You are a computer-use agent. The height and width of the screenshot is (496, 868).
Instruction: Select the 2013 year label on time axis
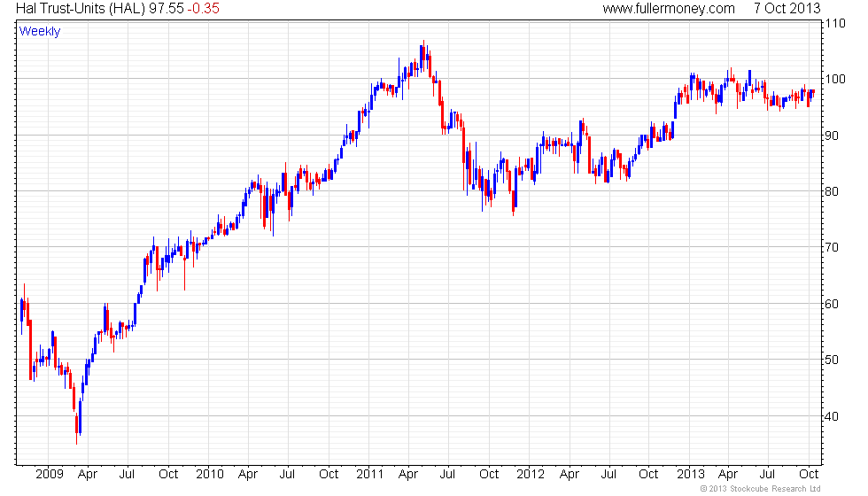tap(691, 475)
